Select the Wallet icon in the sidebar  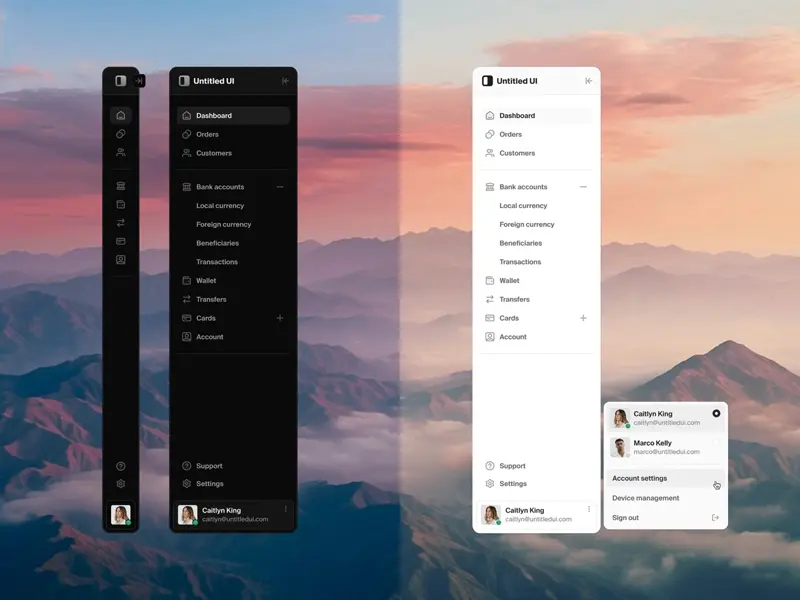120,205
